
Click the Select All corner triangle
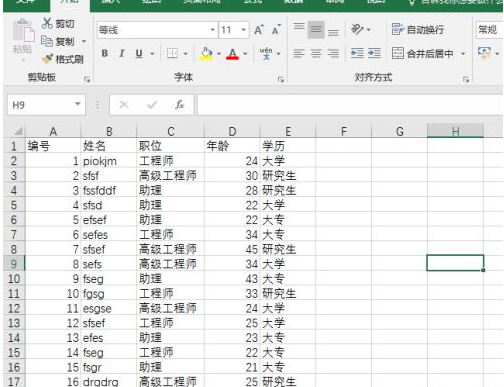(18, 131)
